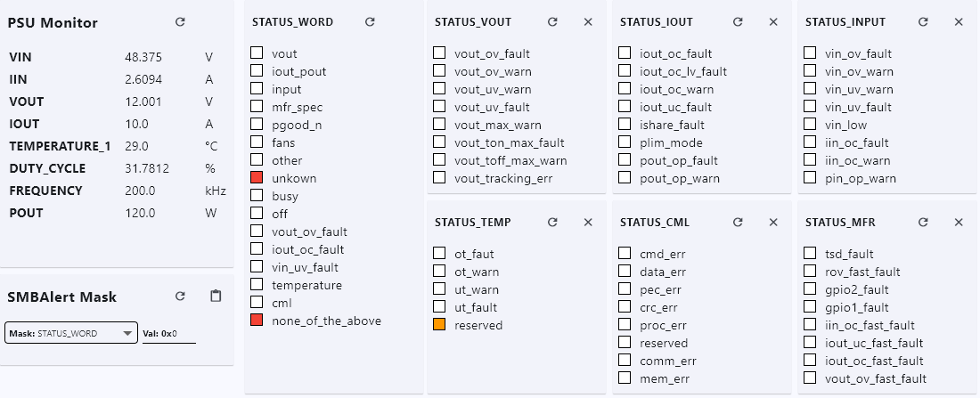Screen dimensions: 980x398
Task: Refresh the STATUS_TEMP panel
Action: point(552,222)
